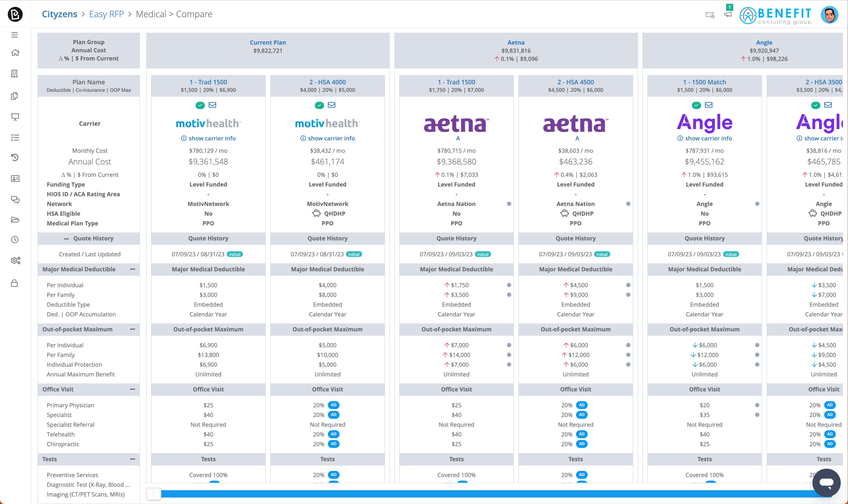Viewport: 848px width, 504px height.
Task: Click the locked mail icon in the header
Action: point(710,15)
